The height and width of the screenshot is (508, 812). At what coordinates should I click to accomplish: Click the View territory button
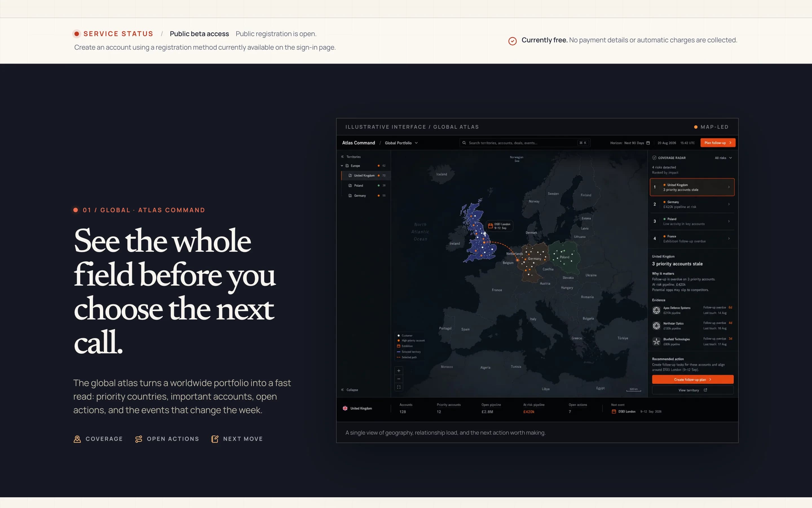tap(692, 390)
